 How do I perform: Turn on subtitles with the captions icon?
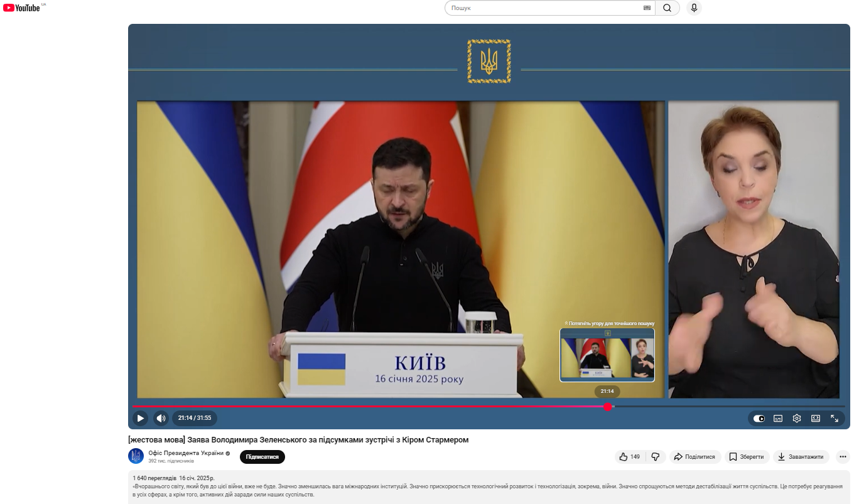point(778,419)
